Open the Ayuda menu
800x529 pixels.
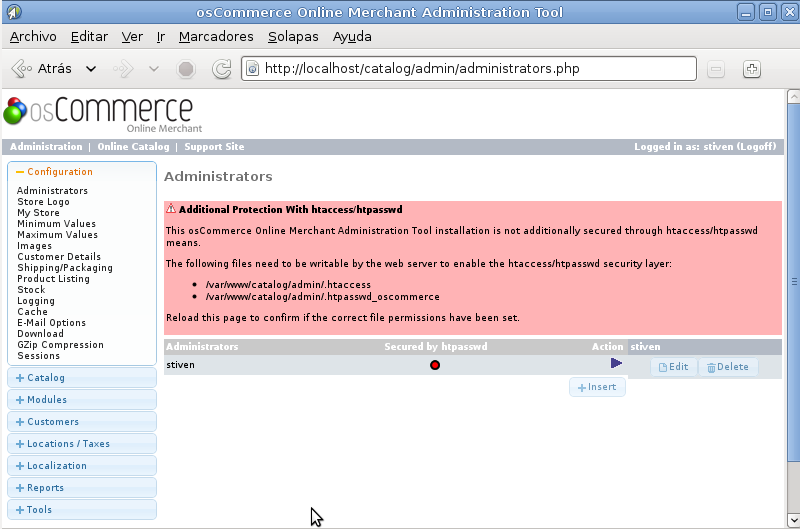[x=352, y=37]
